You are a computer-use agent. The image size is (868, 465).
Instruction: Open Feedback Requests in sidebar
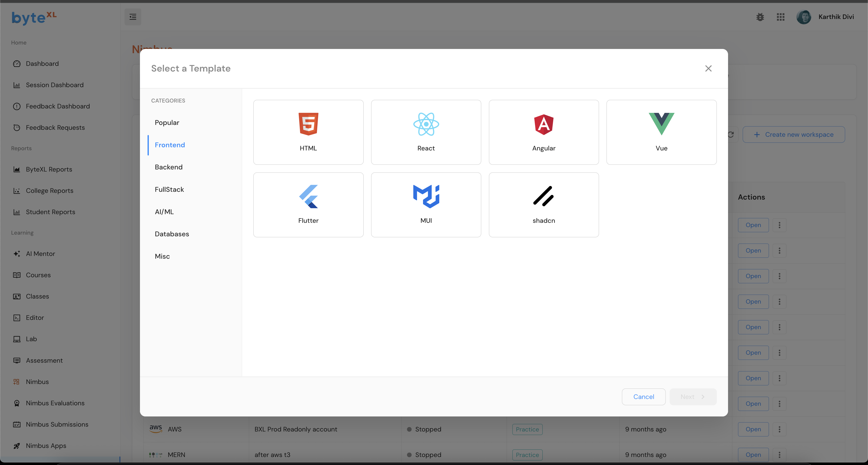coord(55,128)
